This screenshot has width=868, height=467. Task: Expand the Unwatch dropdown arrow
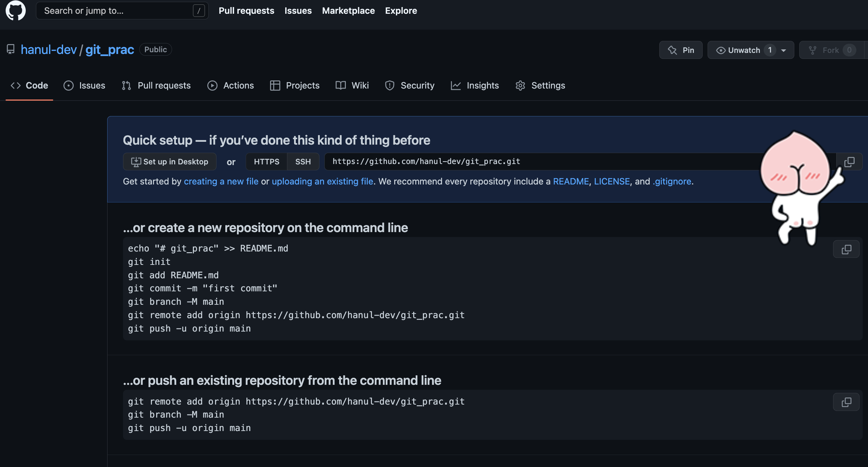pos(783,50)
